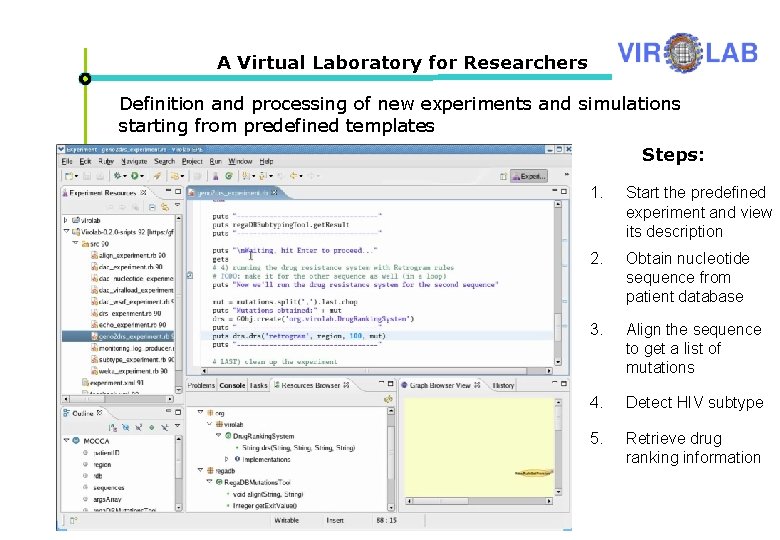Collapse the Virolab-0.2.0-scripts project
The height and width of the screenshot is (540, 780).
pos(66,232)
